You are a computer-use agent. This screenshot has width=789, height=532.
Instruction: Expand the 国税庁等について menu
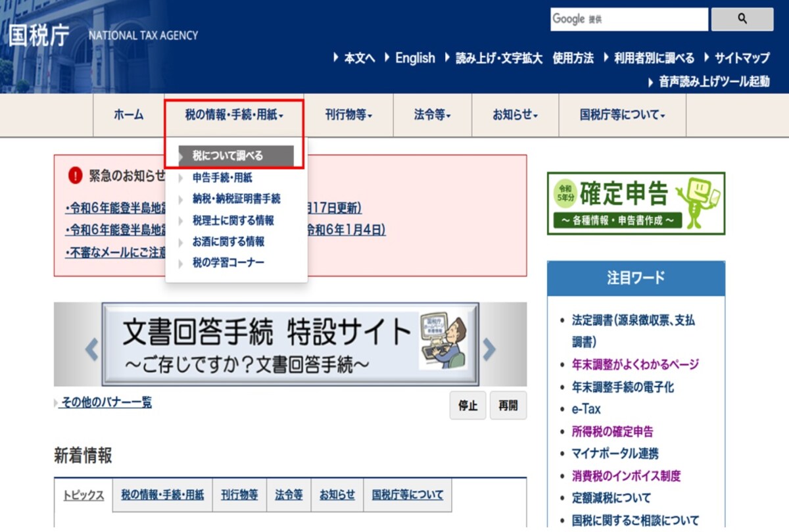click(x=622, y=115)
